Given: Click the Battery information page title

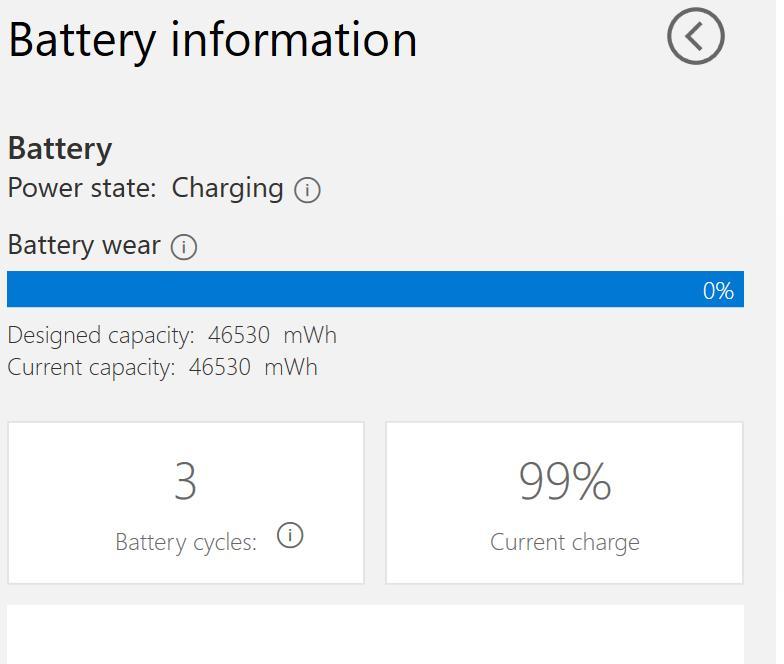Looking at the screenshot, I should [212, 40].
